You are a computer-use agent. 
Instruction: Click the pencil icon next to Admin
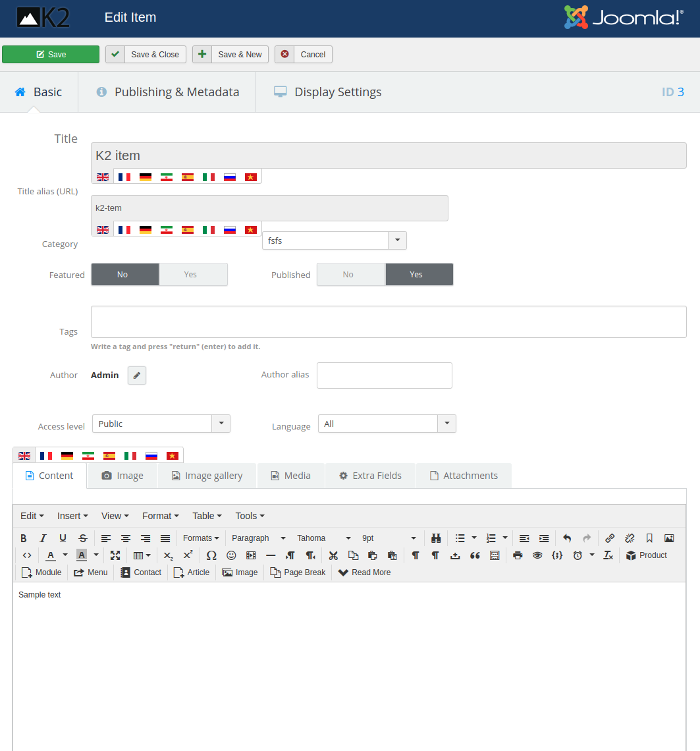pyautogui.click(x=137, y=375)
